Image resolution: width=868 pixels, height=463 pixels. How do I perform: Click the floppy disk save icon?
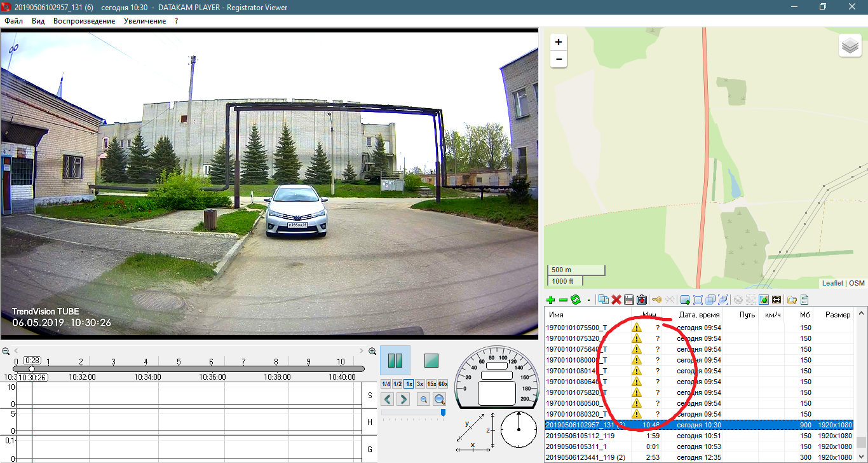[x=628, y=300]
